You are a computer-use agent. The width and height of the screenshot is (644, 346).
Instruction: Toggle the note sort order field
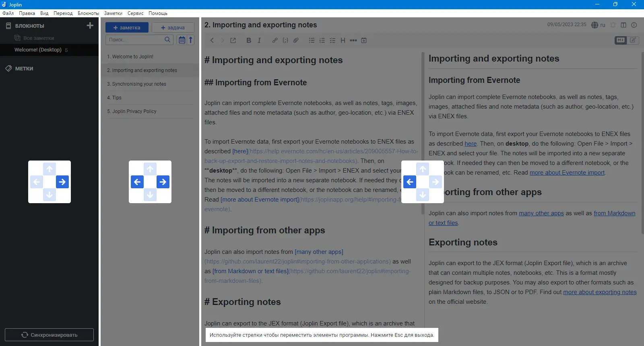pyautogui.click(x=182, y=40)
